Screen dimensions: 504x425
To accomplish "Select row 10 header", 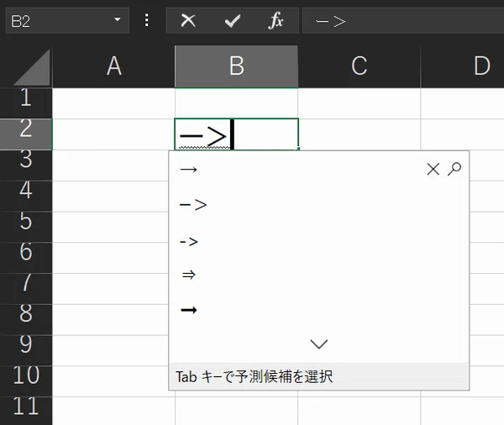I will coord(26,381).
